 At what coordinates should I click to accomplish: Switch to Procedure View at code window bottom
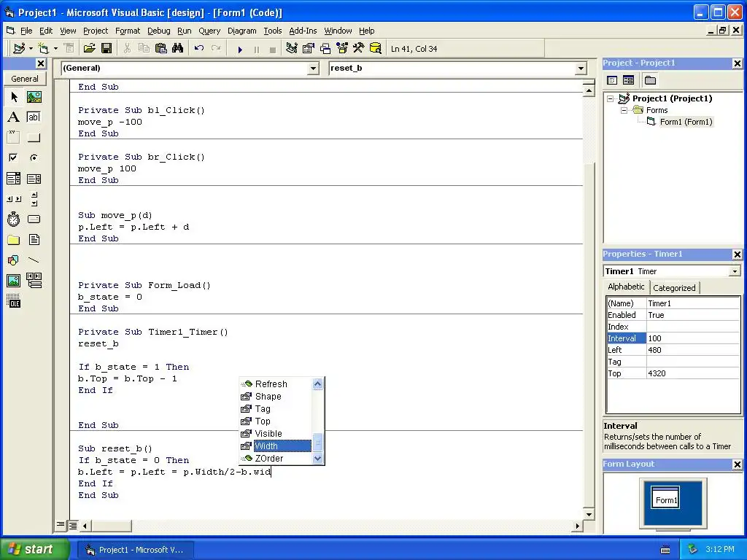[61, 525]
